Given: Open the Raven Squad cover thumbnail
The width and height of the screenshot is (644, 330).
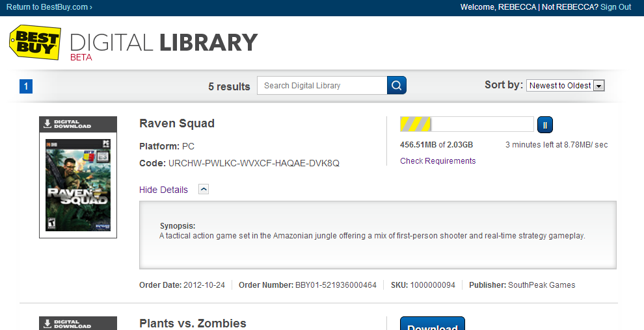Looking at the screenshot, I should (78, 185).
